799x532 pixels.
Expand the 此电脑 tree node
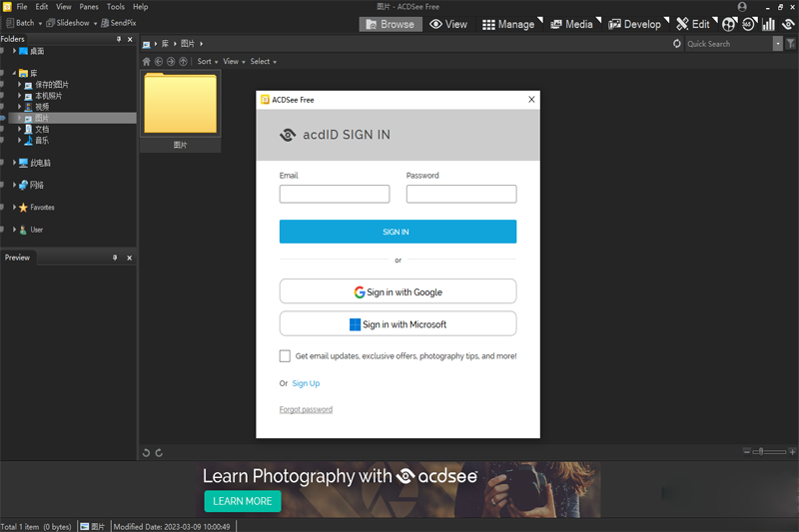coord(14,163)
